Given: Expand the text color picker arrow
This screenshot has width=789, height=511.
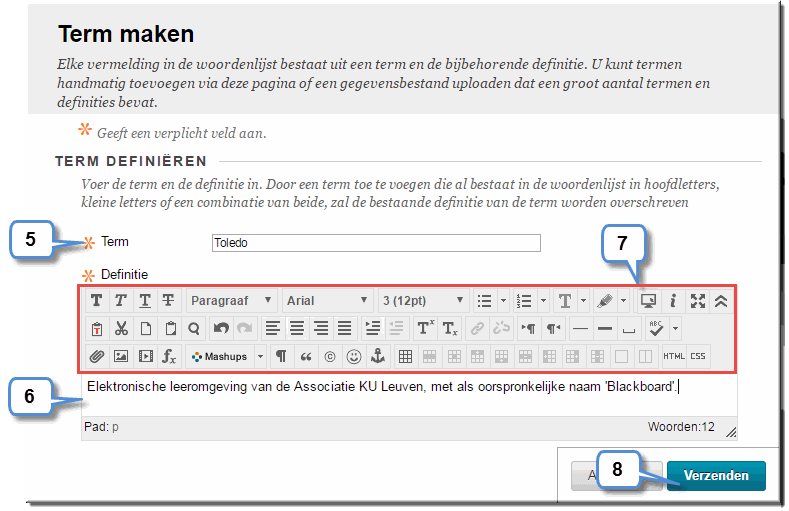Looking at the screenshot, I should (583, 301).
